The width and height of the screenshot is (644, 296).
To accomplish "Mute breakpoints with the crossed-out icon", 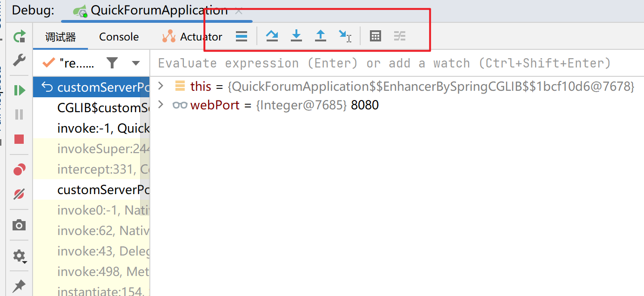I will coord(19,194).
